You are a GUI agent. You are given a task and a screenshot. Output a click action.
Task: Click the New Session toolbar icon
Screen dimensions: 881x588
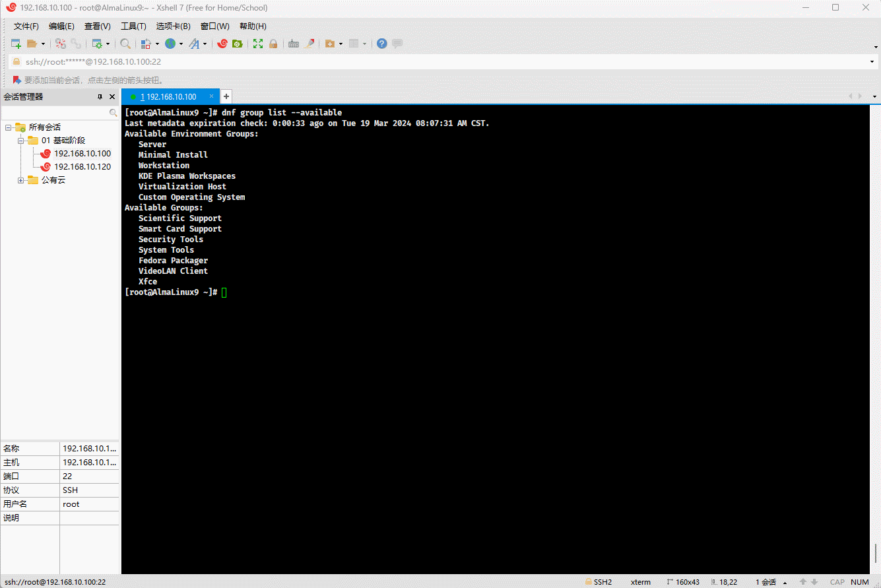pos(15,44)
